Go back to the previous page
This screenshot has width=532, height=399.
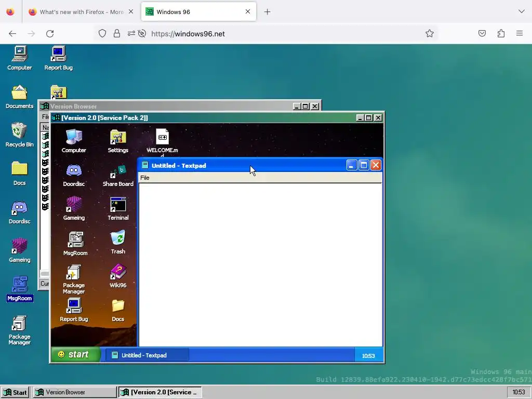coord(12,34)
